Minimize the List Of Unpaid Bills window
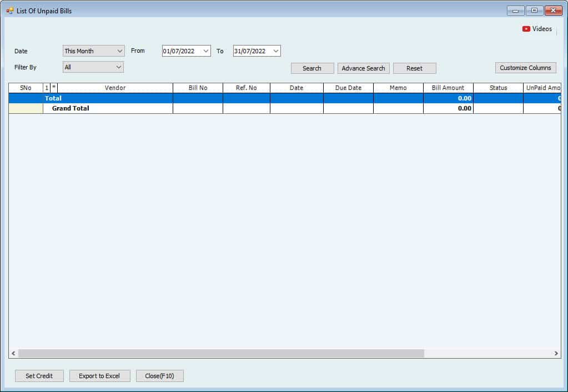The image size is (568, 392). [515, 11]
